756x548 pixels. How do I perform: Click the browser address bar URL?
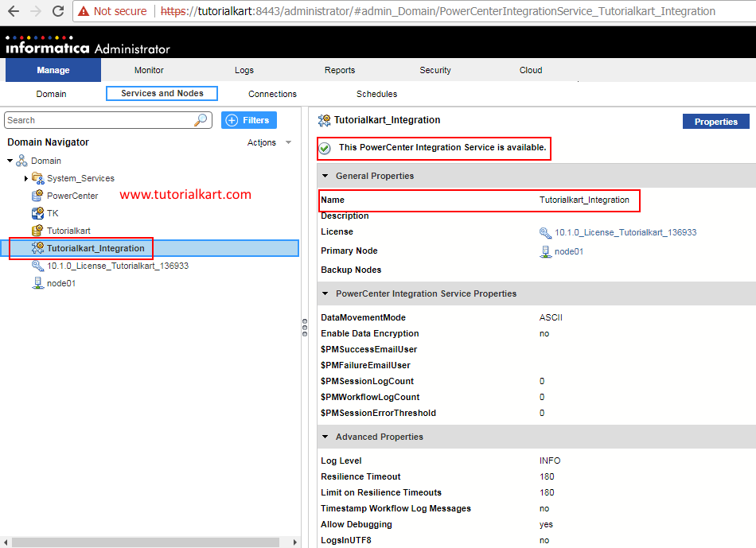click(x=438, y=11)
